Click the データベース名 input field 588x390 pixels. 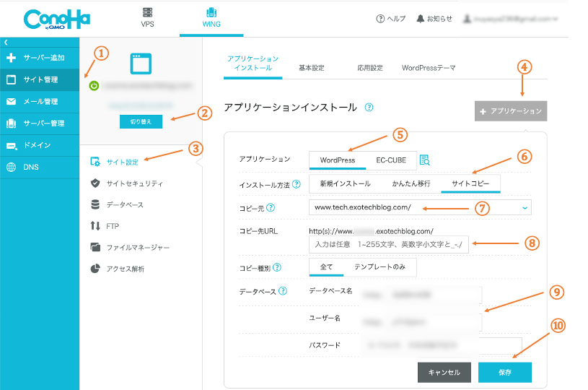tap(421, 295)
